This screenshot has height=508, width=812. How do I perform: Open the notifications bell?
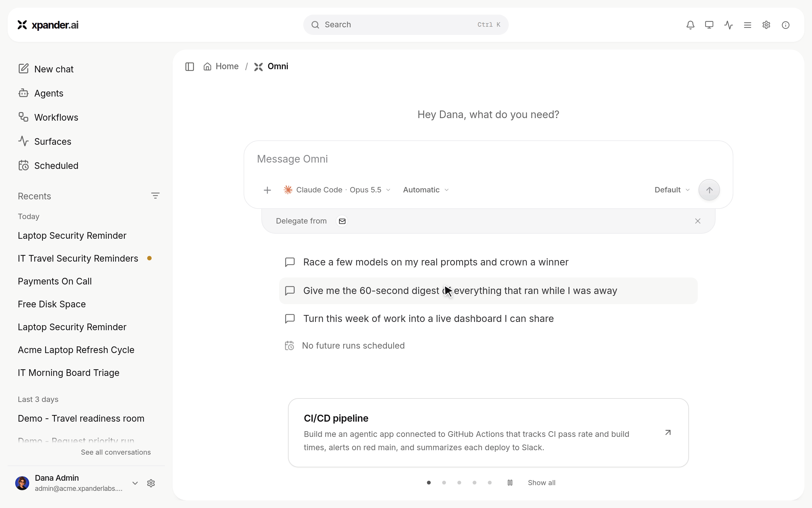click(690, 25)
